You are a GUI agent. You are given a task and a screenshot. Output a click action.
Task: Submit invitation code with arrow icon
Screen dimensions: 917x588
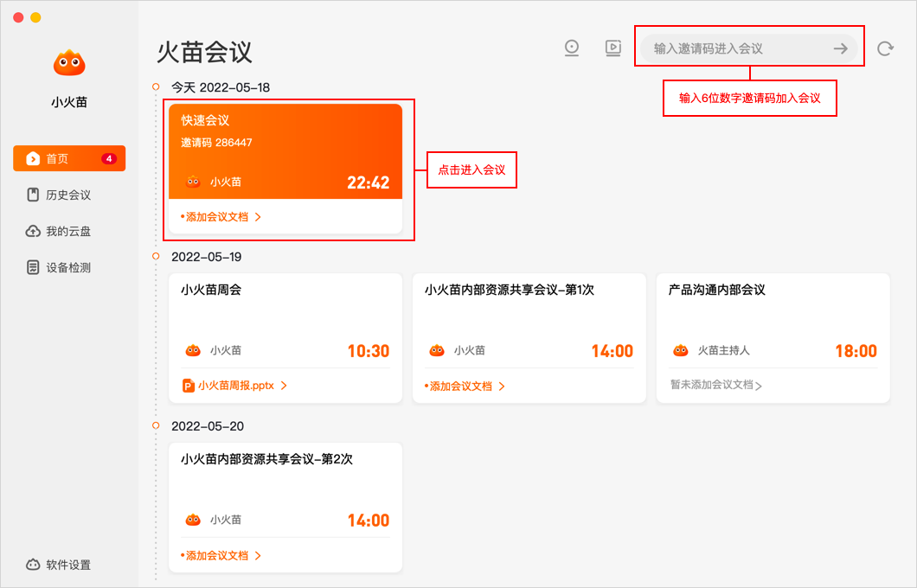(x=840, y=49)
